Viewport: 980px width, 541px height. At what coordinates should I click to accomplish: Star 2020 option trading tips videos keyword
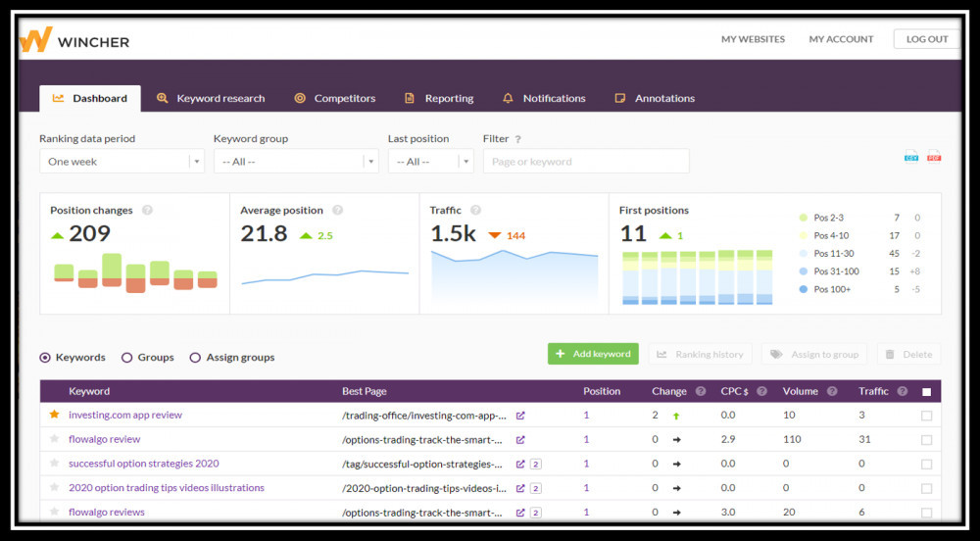point(54,487)
